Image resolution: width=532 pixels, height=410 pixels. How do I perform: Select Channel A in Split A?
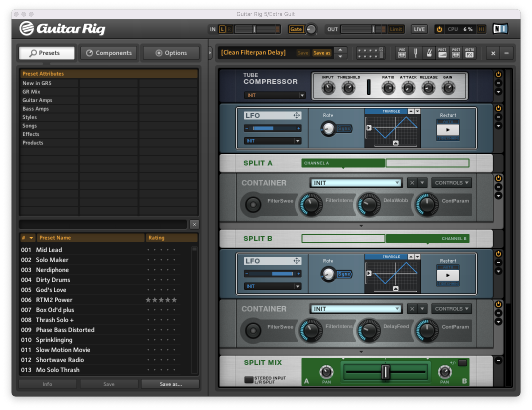point(343,163)
